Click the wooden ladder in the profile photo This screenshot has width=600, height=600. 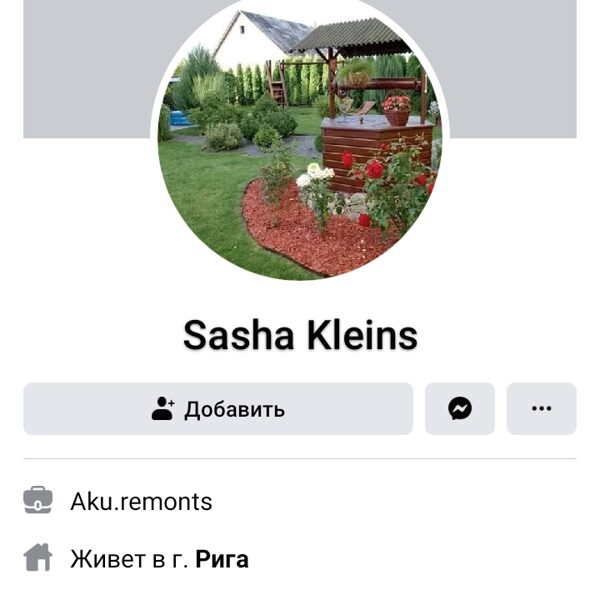pyautogui.click(x=278, y=85)
